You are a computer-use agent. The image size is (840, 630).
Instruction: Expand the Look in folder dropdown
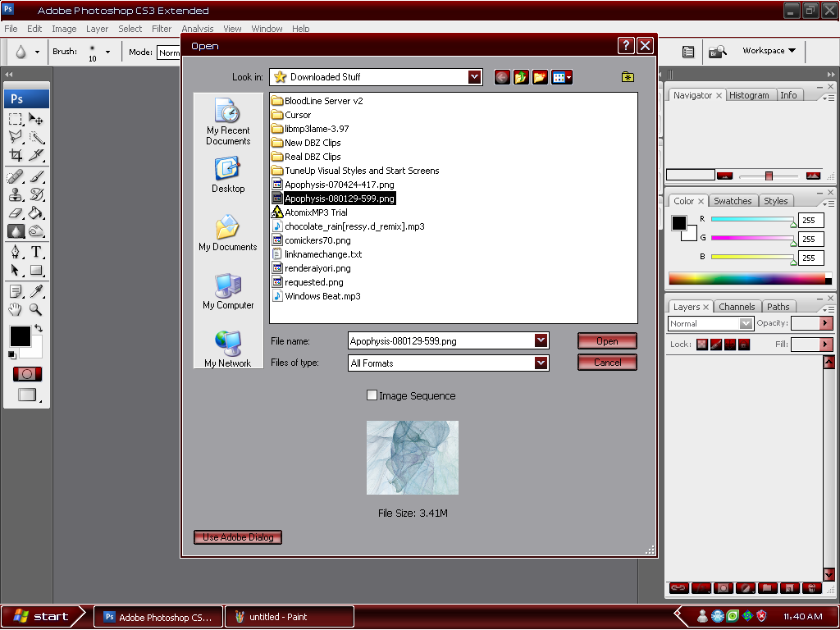click(x=474, y=77)
